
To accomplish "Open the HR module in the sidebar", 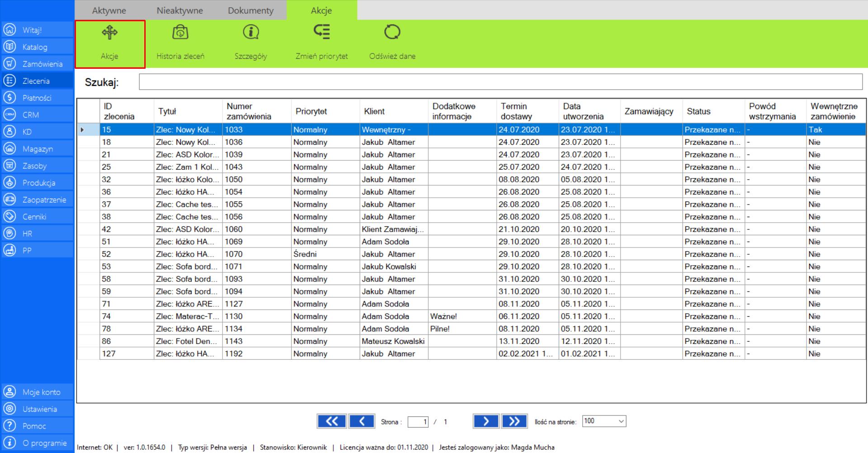I will pyautogui.click(x=37, y=234).
